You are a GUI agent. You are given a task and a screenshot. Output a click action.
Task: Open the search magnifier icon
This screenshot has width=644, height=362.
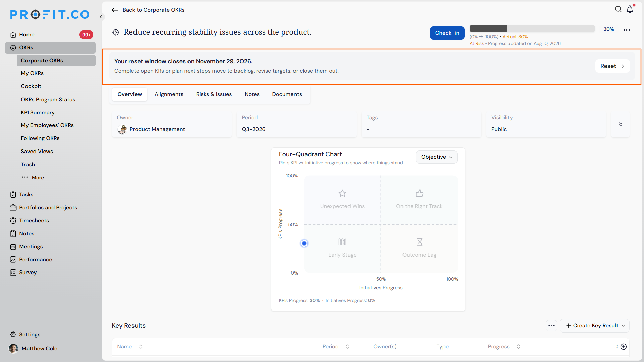(618, 9)
